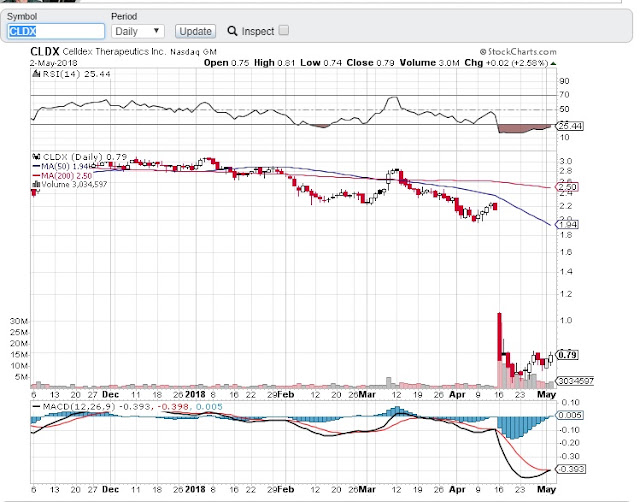Click the Celldex Therapeutics Inc. title
This screenshot has height=502, width=640.
114,52
